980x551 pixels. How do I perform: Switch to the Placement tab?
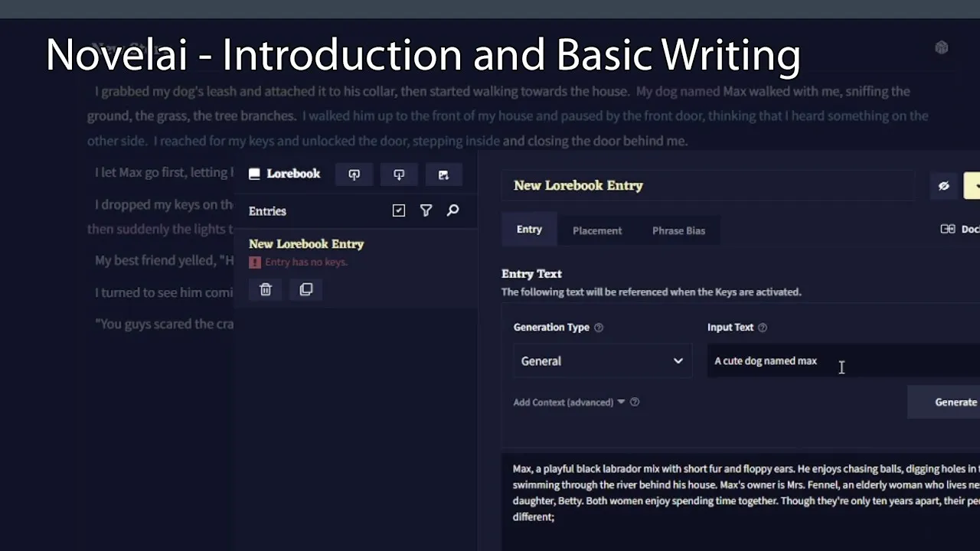click(x=597, y=230)
